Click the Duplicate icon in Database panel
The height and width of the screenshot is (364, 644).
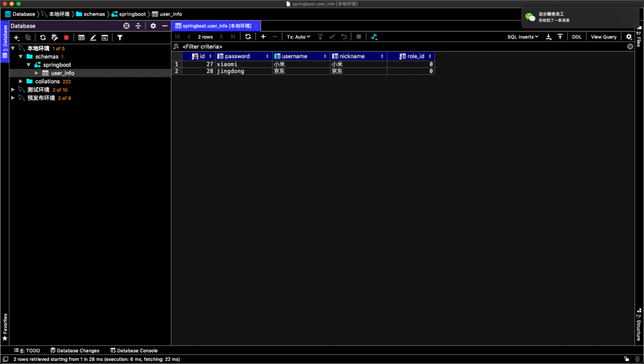pos(28,37)
